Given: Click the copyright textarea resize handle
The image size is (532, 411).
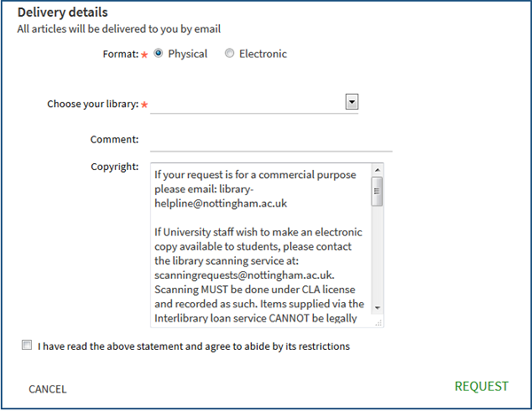Looking at the screenshot, I should tap(379, 322).
